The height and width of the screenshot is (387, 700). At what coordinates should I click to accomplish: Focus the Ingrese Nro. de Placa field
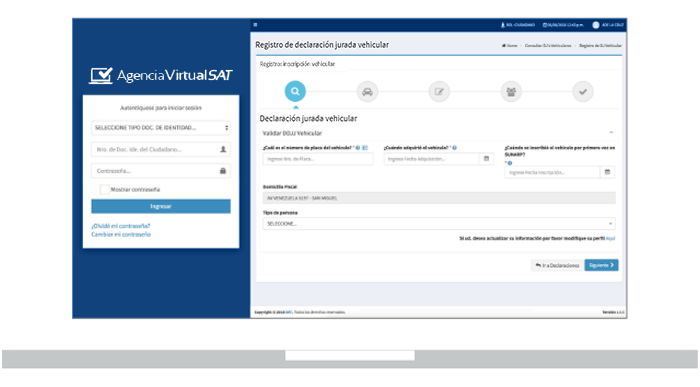point(318,159)
